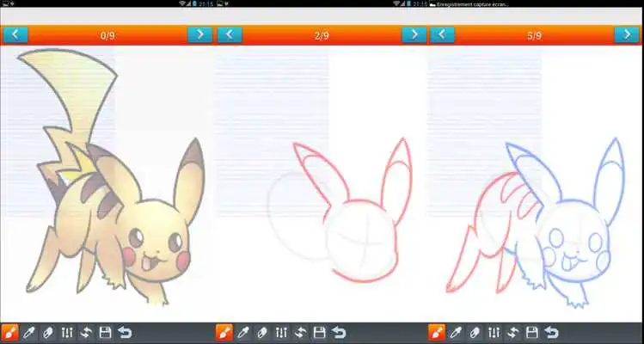
Task: Open brush settings sliders in the 0/9 panel
Action: 67,333
